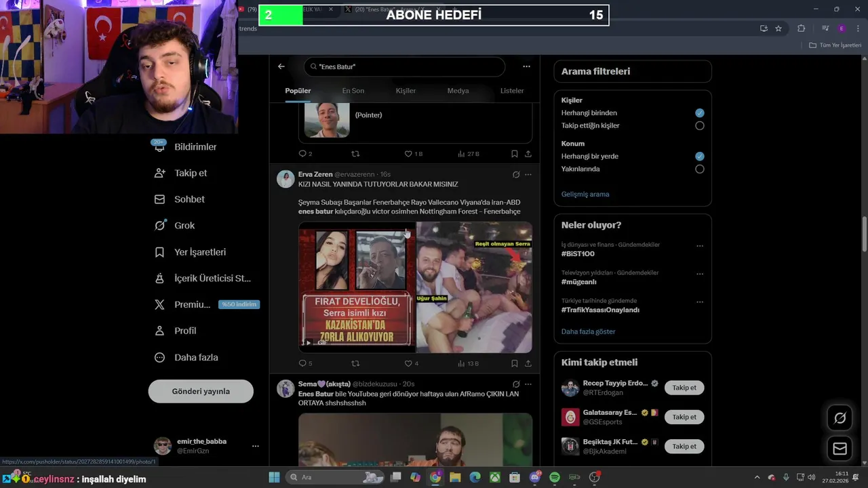Image resolution: width=868 pixels, height=488 pixels.
Task: Switch to the Medya tab
Action: coord(458,91)
